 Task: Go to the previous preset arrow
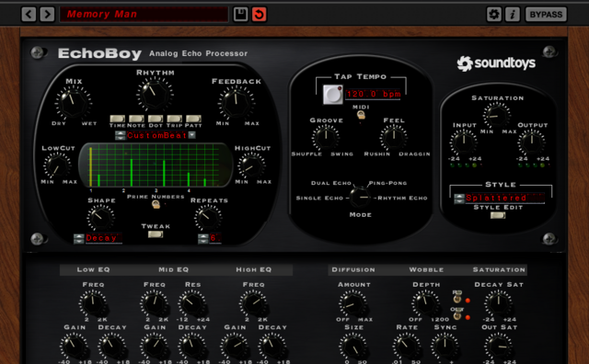(29, 15)
